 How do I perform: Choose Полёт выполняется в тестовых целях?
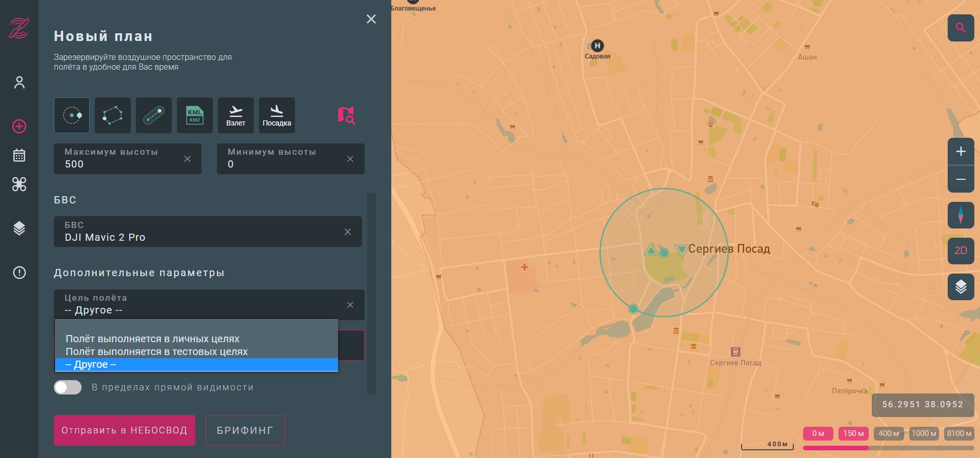coord(196,351)
